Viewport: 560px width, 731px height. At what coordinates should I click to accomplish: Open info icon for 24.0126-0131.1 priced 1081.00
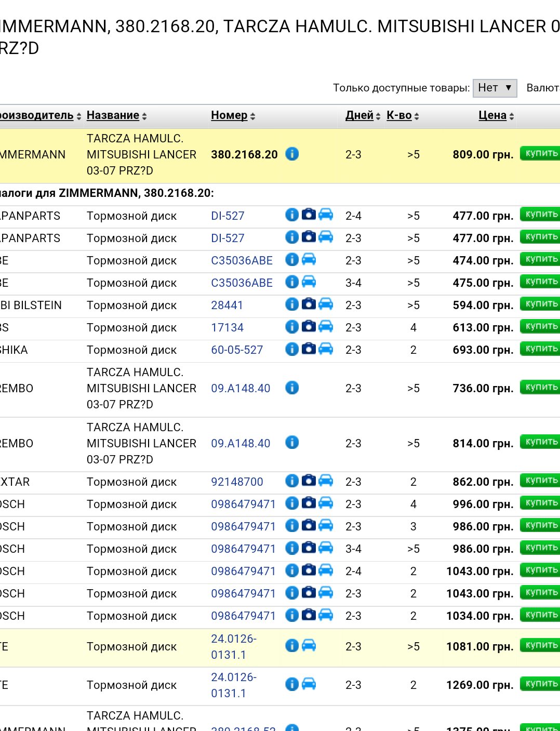pos(292,645)
